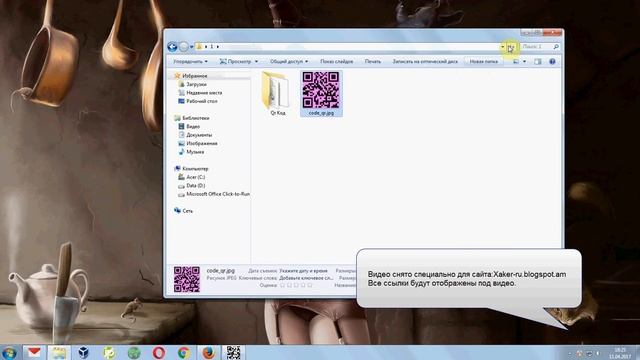This screenshot has width=640, height=360.
Task: Open the Видео library
Action: (193, 127)
